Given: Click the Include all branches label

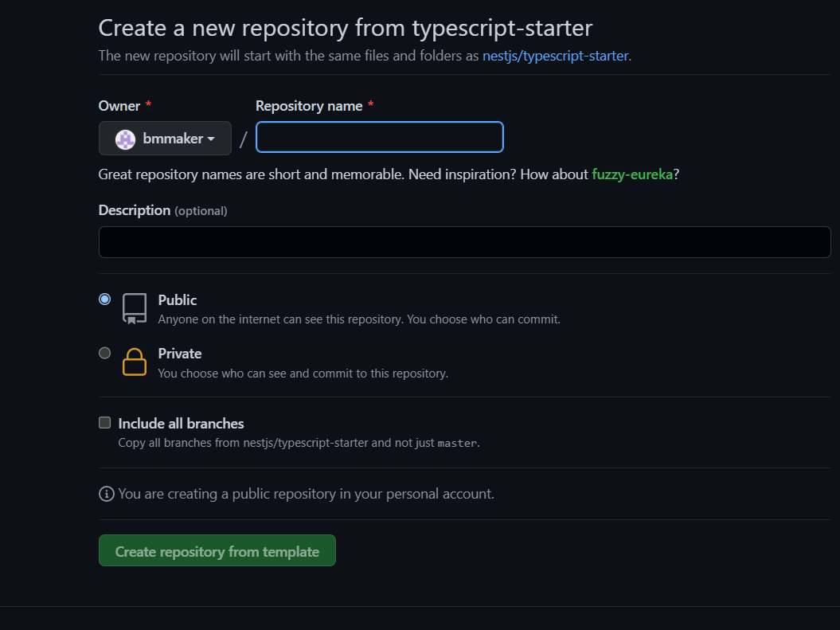Looking at the screenshot, I should (x=181, y=424).
